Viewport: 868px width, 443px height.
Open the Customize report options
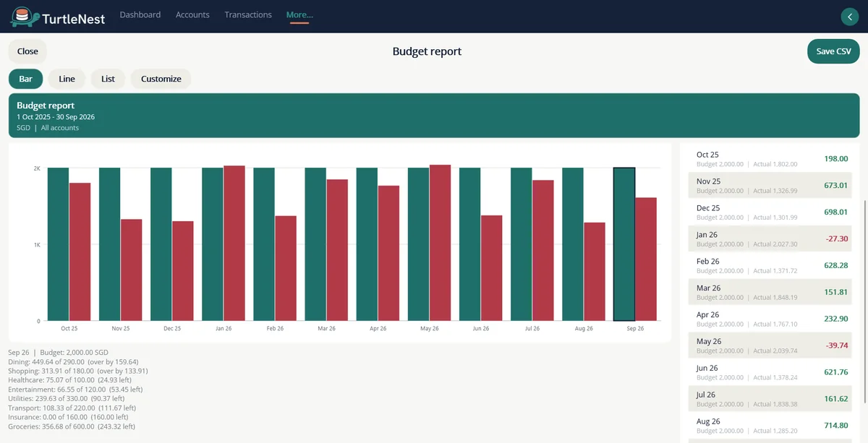(161, 79)
